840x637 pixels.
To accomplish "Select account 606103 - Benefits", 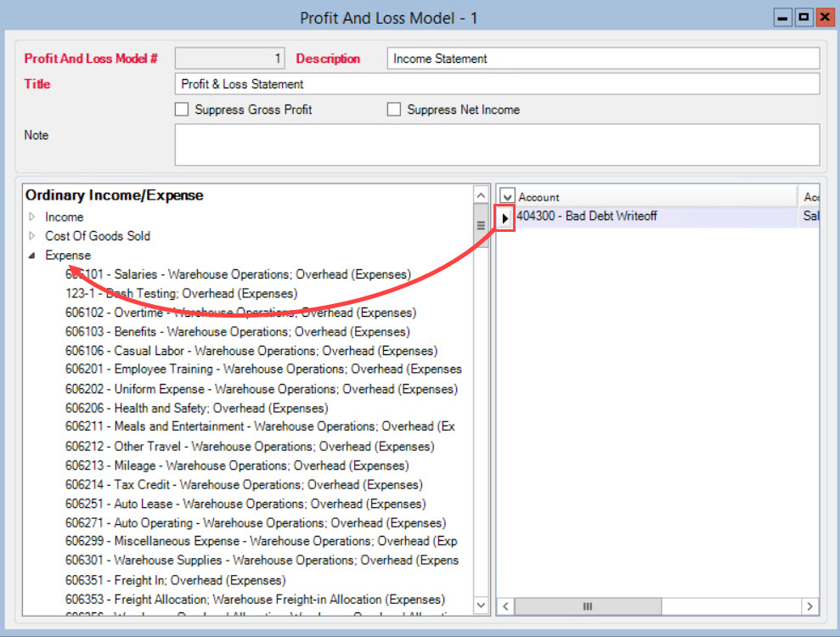I will click(x=237, y=331).
